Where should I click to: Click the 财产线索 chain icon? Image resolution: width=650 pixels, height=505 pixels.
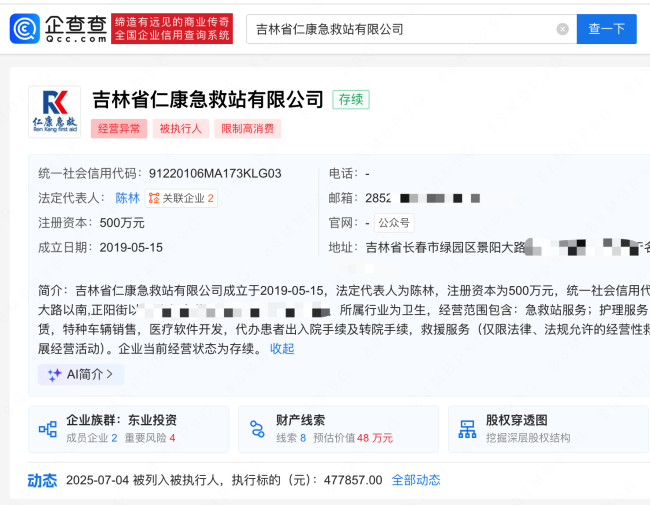[x=257, y=429]
